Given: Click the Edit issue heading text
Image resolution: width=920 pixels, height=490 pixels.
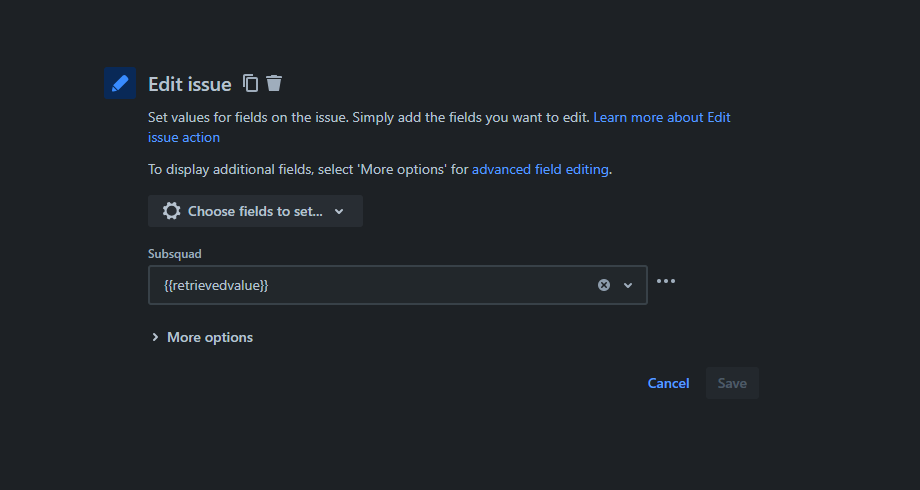Looking at the screenshot, I should pos(190,84).
